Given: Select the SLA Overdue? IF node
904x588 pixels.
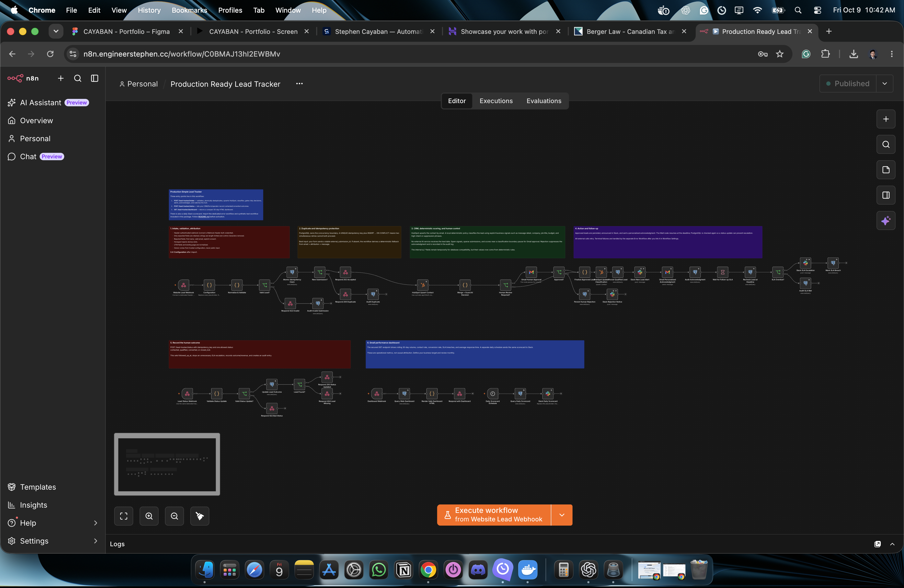Looking at the screenshot, I should (x=778, y=272).
